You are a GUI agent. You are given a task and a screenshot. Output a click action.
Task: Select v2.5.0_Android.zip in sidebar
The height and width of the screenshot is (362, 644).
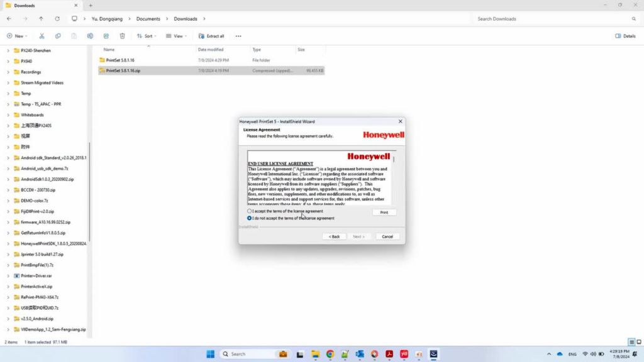click(x=37, y=319)
